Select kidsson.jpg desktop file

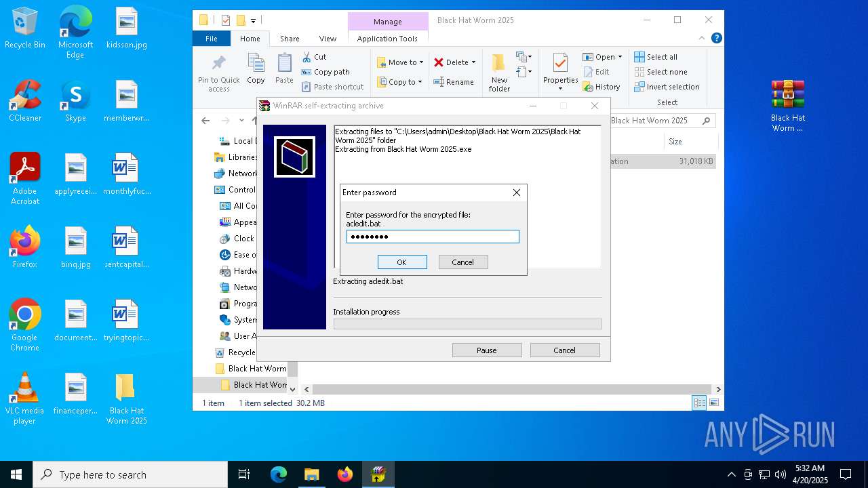click(x=126, y=28)
